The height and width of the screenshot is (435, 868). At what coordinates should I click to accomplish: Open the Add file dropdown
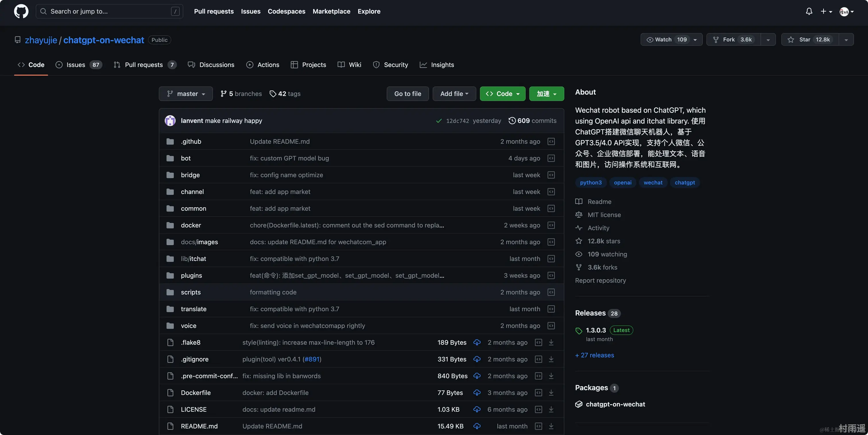tap(454, 94)
